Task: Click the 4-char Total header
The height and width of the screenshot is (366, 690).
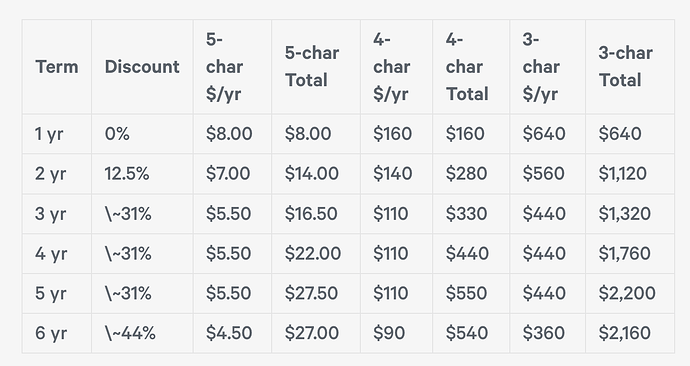Action: click(x=471, y=67)
